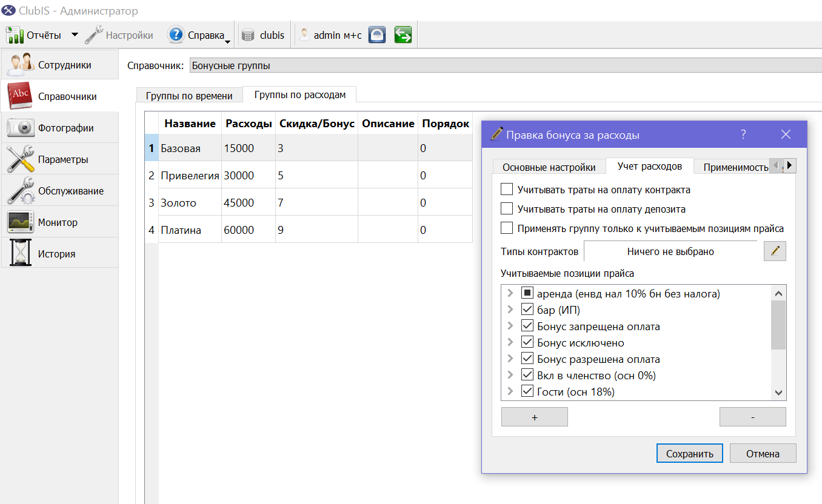Uncheck Бонус разрешена оплата checkbox
822x504 pixels.
(x=527, y=359)
